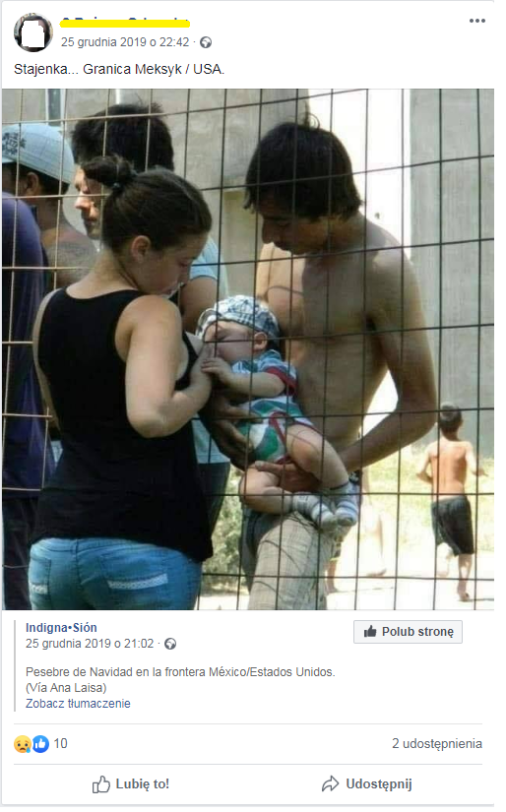Click the share arrow icon
This screenshot has width=506, height=812.
click(330, 784)
